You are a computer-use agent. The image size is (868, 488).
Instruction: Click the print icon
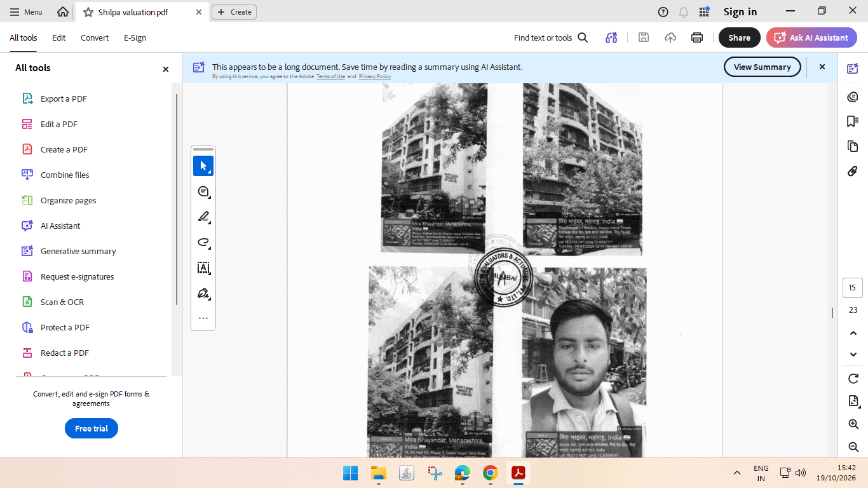pyautogui.click(x=697, y=37)
